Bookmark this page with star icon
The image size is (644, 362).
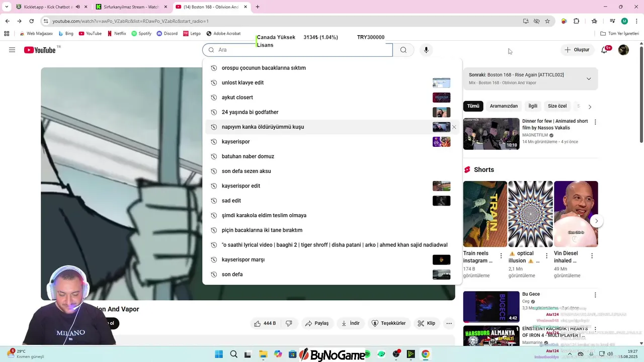[x=547, y=21]
